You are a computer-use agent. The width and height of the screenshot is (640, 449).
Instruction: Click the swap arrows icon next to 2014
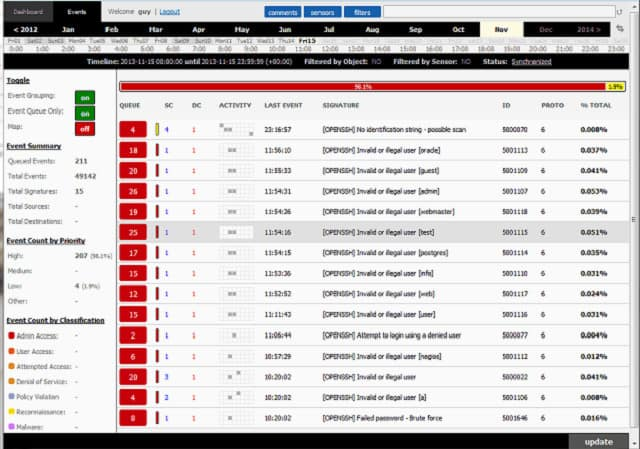(x=620, y=29)
